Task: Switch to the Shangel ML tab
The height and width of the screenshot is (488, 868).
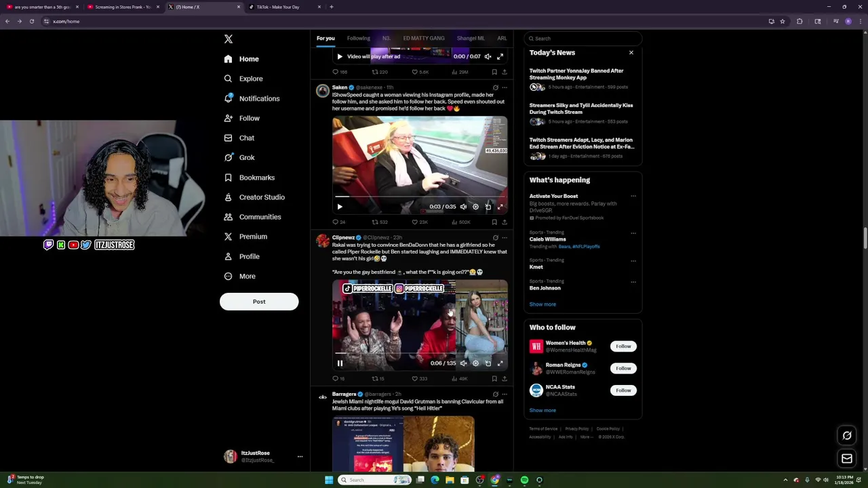Action: [471, 39]
